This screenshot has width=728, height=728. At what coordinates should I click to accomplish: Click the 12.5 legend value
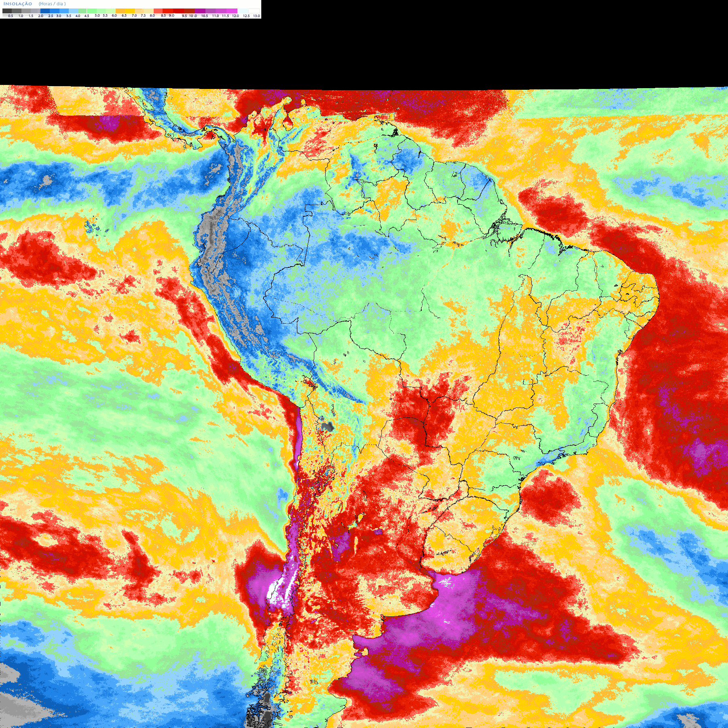tap(246, 16)
